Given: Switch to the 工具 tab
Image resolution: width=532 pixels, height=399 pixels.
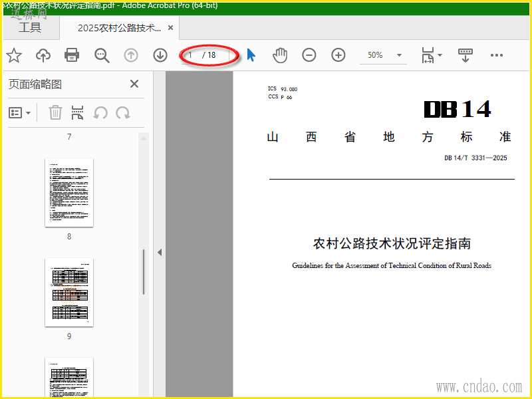Looking at the screenshot, I should coord(30,27).
